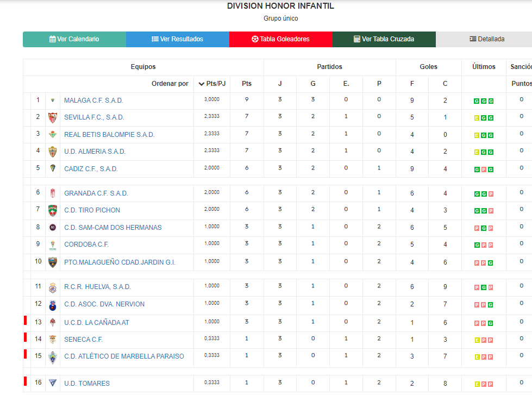Open C.D. SAM-CAM DOS HERMANAS link

pyautogui.click(x=113, y=228)
